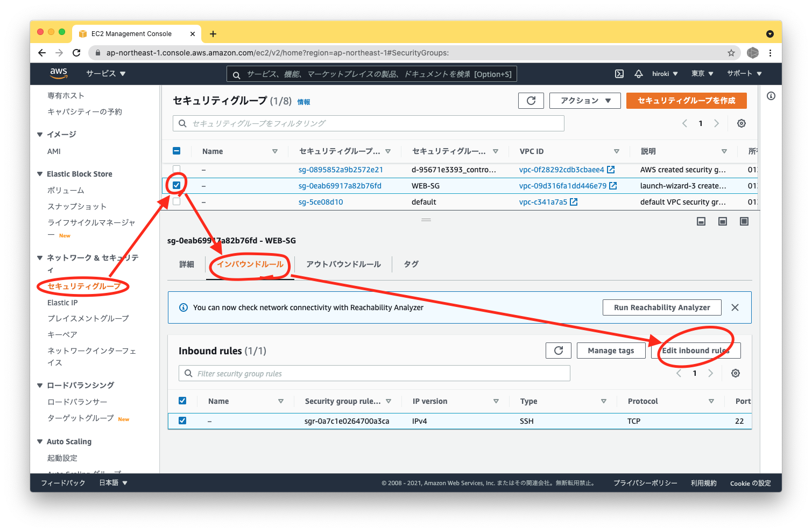Refresh the security groups list
812x532 pixels.
(531, 101)
